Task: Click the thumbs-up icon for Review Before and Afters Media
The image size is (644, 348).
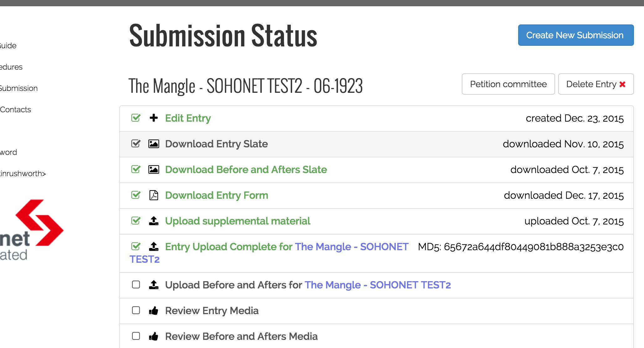Action: pos(154,336)
